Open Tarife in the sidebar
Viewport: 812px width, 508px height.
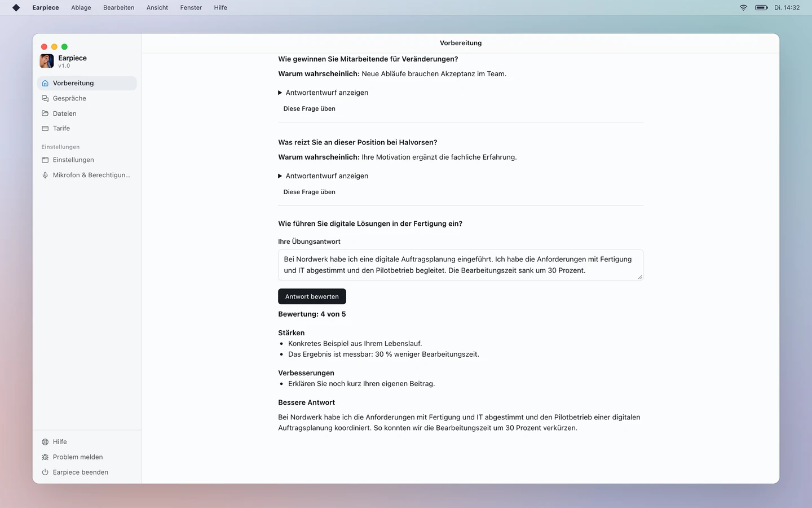pyautogui.click(x=87, y=128)
